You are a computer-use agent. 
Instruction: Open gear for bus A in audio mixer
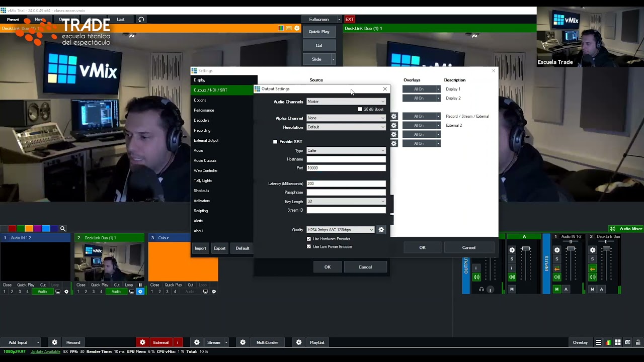point(512,250)
